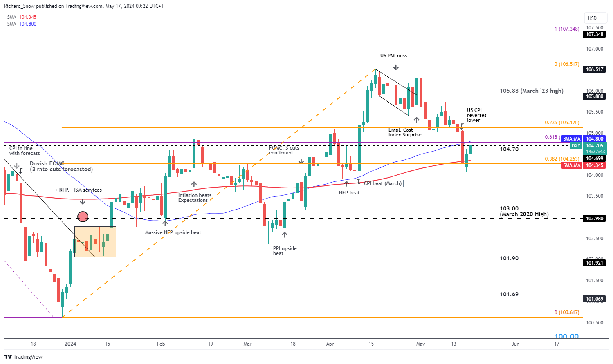Click the 19 date label on the time axis

tap(210, 344)
